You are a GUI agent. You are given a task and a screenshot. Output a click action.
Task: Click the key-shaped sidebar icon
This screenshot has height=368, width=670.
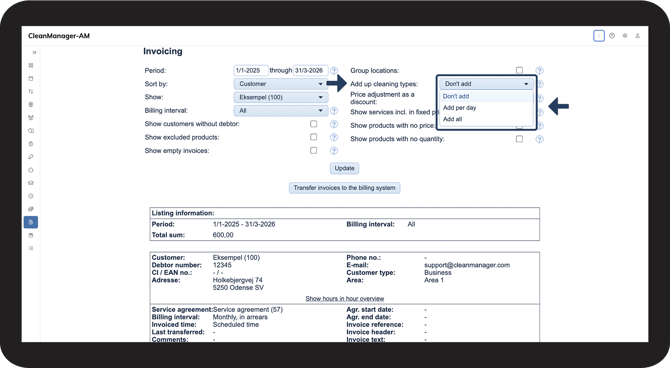[x=31, y=157]
